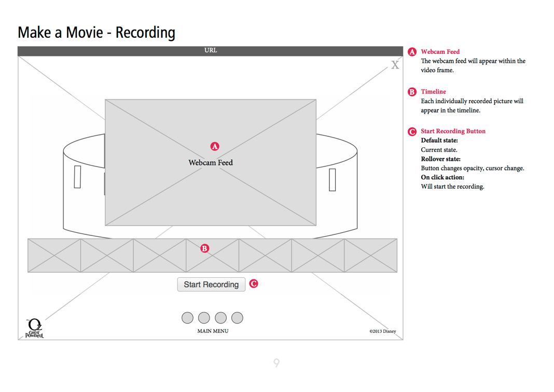Click the third Main Menu circle icon
The image size is (554, 392).
point(221,318)
